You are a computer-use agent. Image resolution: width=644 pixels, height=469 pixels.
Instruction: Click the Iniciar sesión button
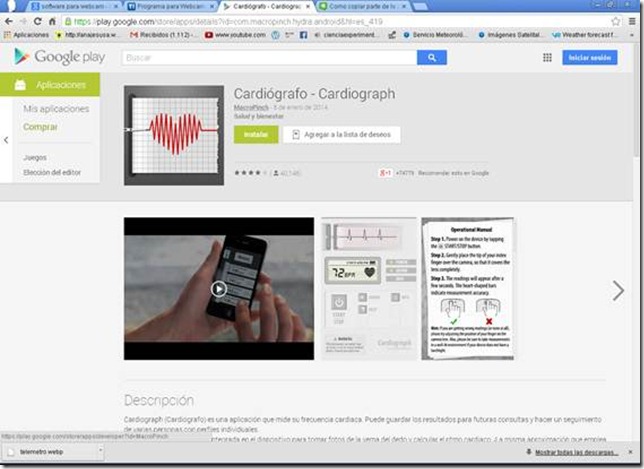coord(590,58)
